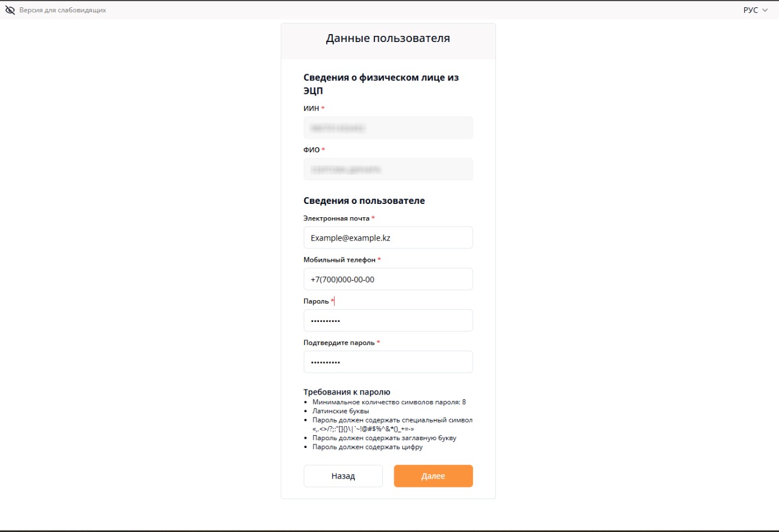
Task: Focus the Example@example.kz email field
Action: tap(388, 237)
